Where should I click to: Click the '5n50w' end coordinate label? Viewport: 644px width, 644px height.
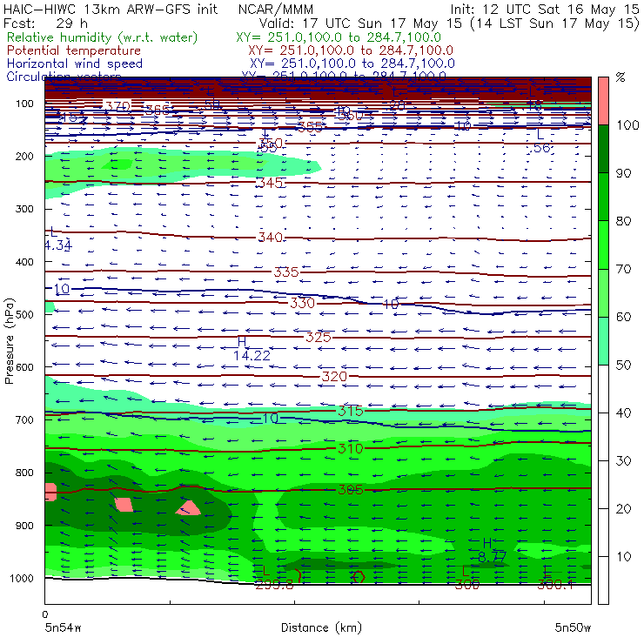(573, 627)
